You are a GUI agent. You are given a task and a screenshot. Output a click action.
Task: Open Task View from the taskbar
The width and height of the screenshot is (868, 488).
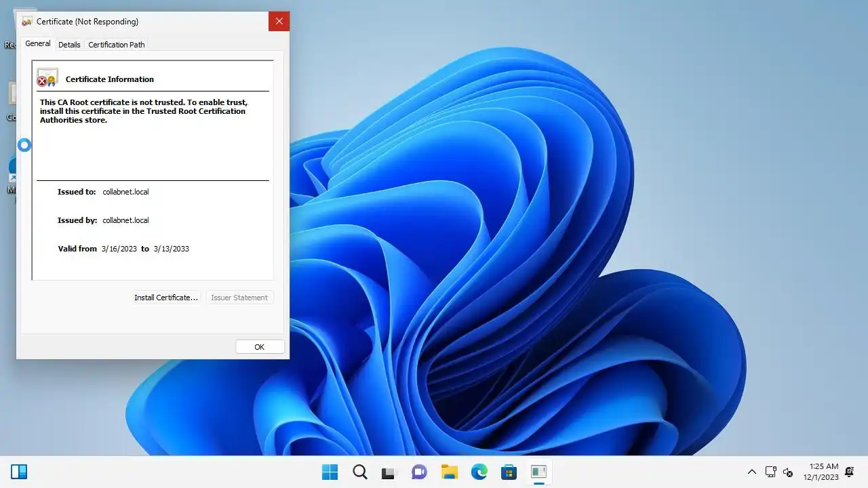pos(389,472)
